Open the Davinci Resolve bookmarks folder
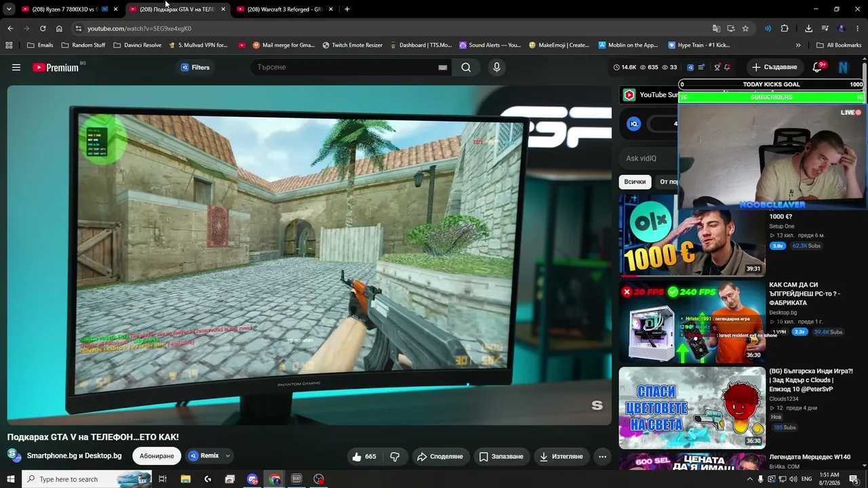 pos(137,45)
